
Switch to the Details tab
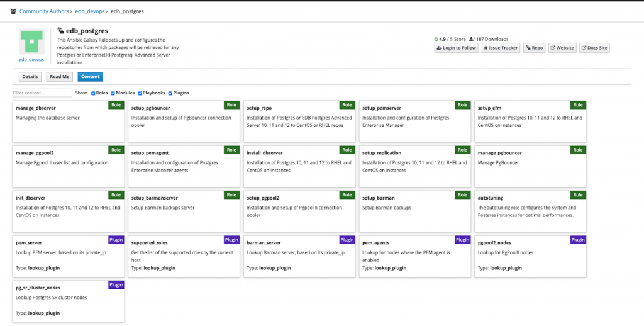(x=30, y=77)
